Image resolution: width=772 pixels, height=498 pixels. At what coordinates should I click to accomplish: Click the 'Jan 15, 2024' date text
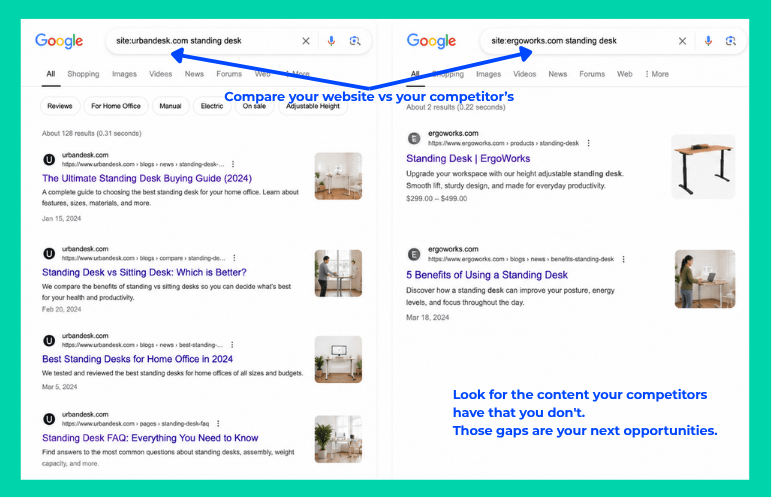click(x=61, y=219)
